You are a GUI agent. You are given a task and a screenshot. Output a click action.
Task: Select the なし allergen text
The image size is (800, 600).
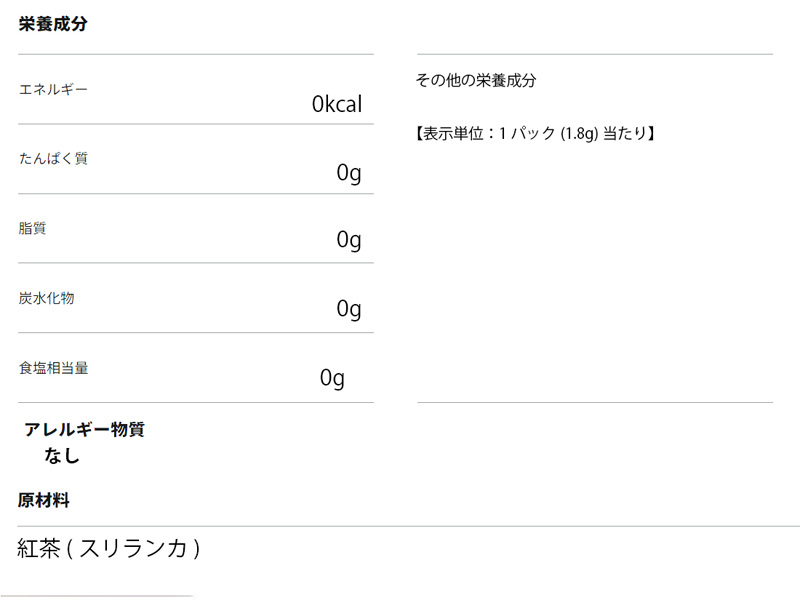[62, 456]
